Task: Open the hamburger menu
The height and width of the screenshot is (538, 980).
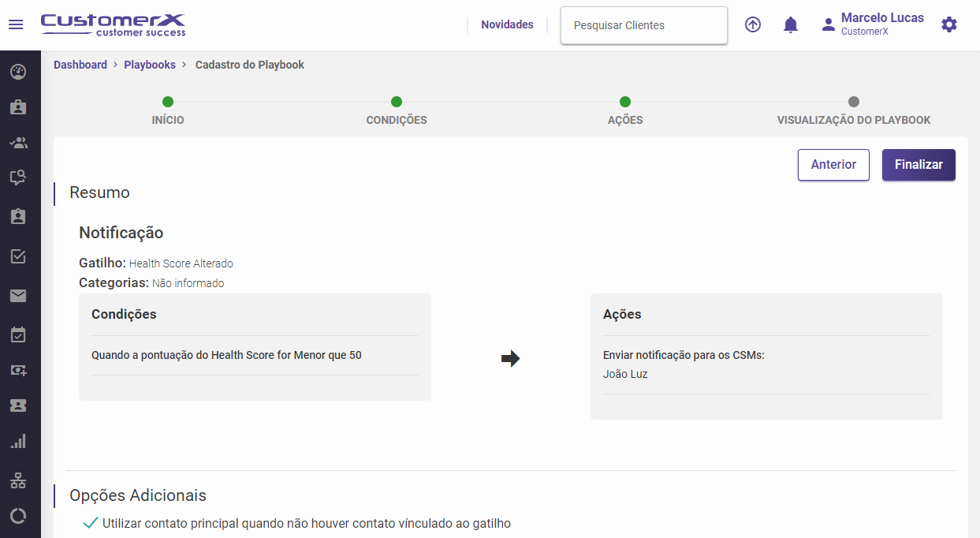Action: 16,24
